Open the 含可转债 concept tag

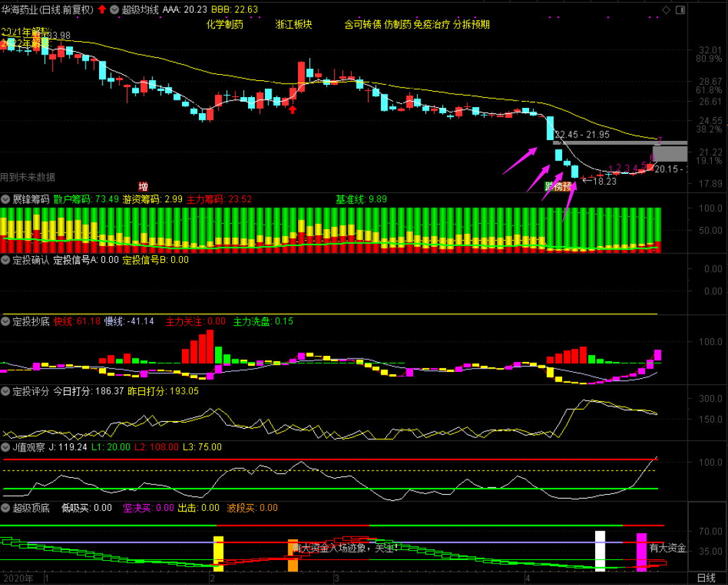click(x=363, y=25)
